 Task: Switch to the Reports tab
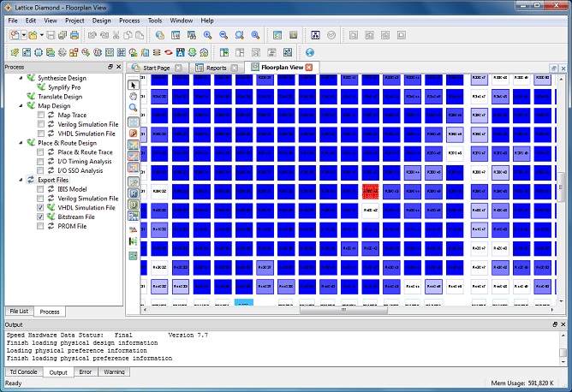(x=216, y=68)
